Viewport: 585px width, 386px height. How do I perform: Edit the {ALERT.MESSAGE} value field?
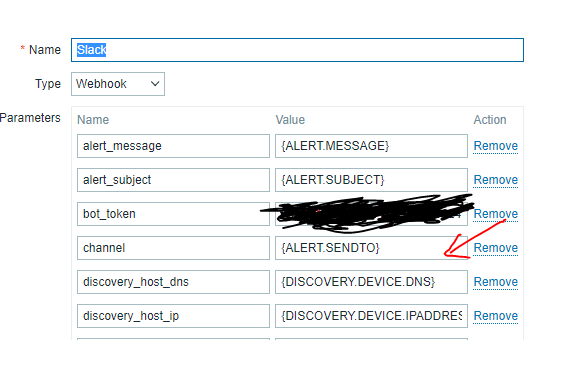pos(371,146)
